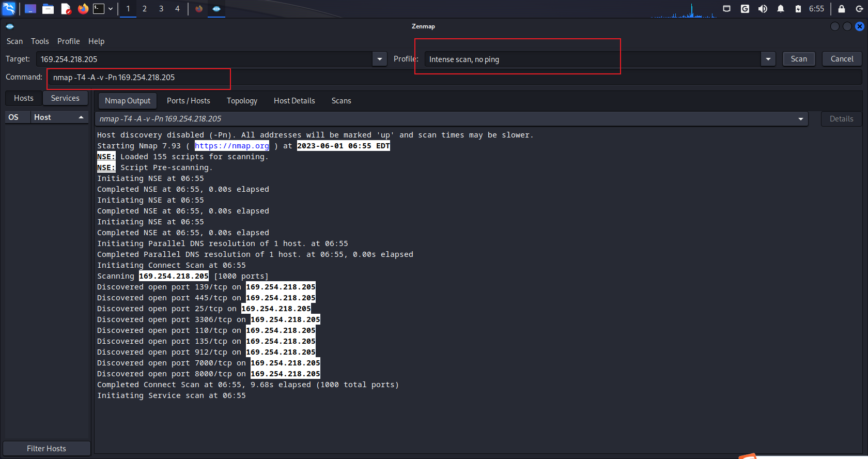Open the Scan menu
The image size is (868, 459).
point(14,41)
